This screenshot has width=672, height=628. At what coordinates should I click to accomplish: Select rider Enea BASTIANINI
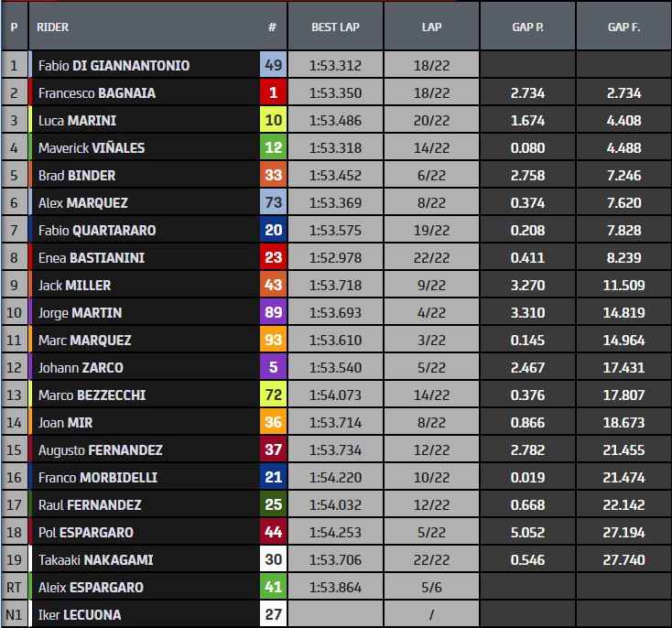92,257
